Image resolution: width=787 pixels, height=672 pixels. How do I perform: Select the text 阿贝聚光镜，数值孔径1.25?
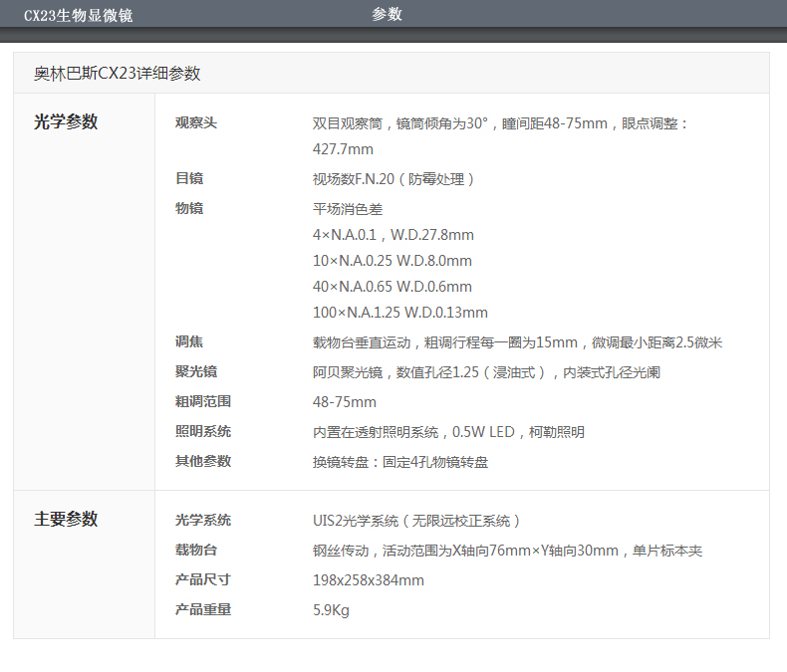395,372
